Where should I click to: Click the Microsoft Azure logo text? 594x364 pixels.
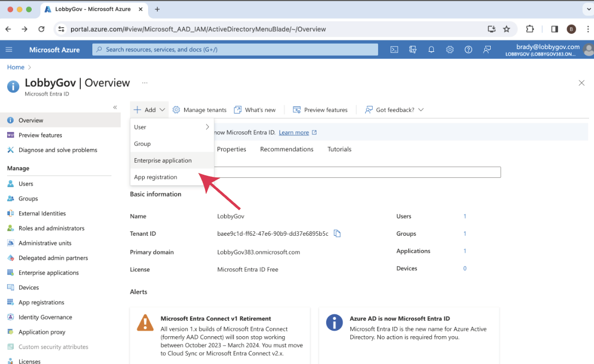tap(55, 50)
